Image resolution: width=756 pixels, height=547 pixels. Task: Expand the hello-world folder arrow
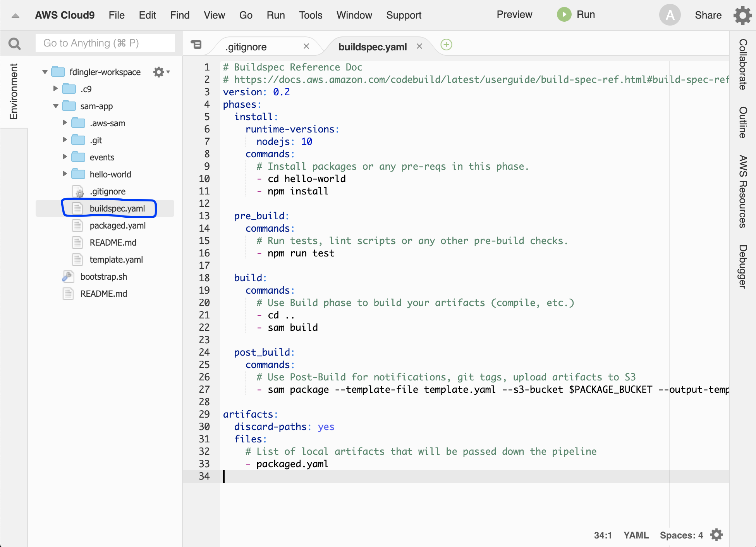[x=65, y=174]
